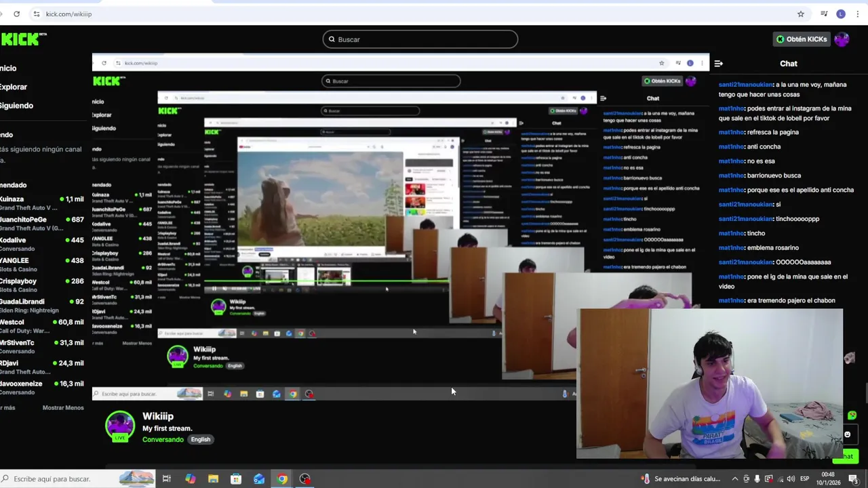
Task: Open the Chrome three-dot menu
Action: (857, 14)
